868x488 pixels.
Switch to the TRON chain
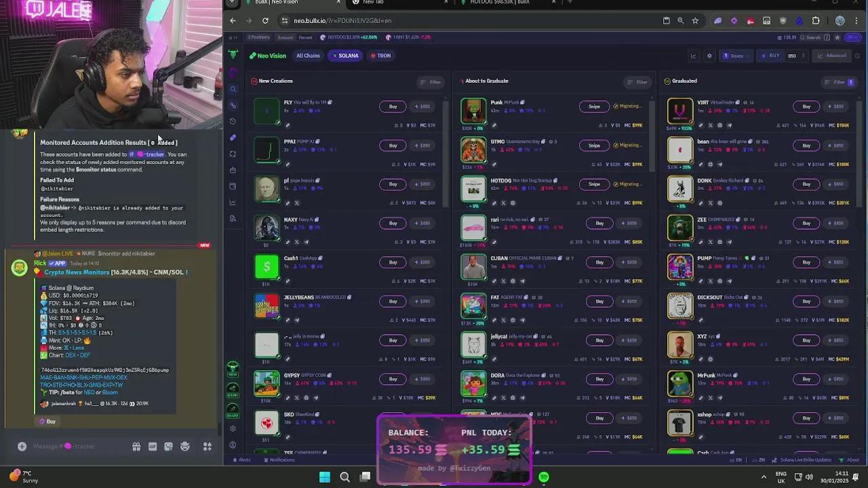click(381, 56)
